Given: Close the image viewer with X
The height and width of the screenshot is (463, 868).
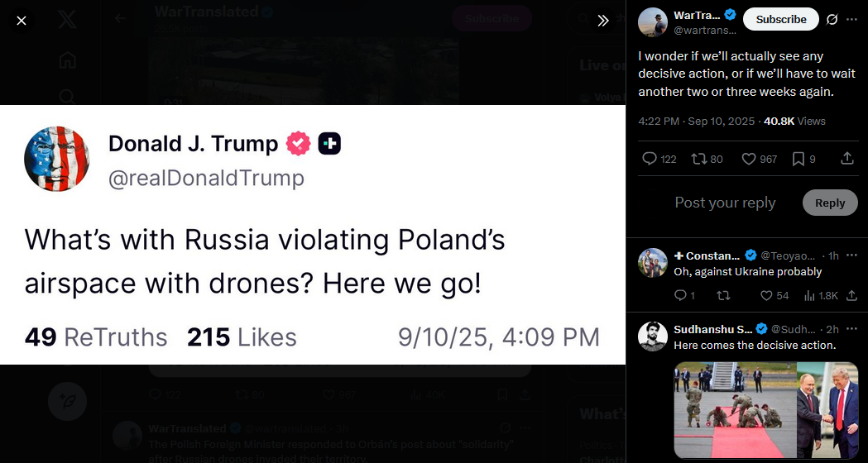Looking at the screenshot, I should pyautogui.click(x=22, y=20).
